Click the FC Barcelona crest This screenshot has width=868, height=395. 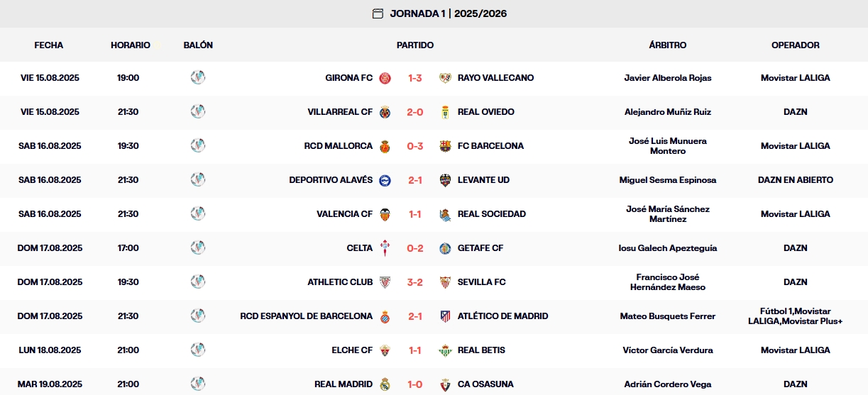tap(445, 146)
